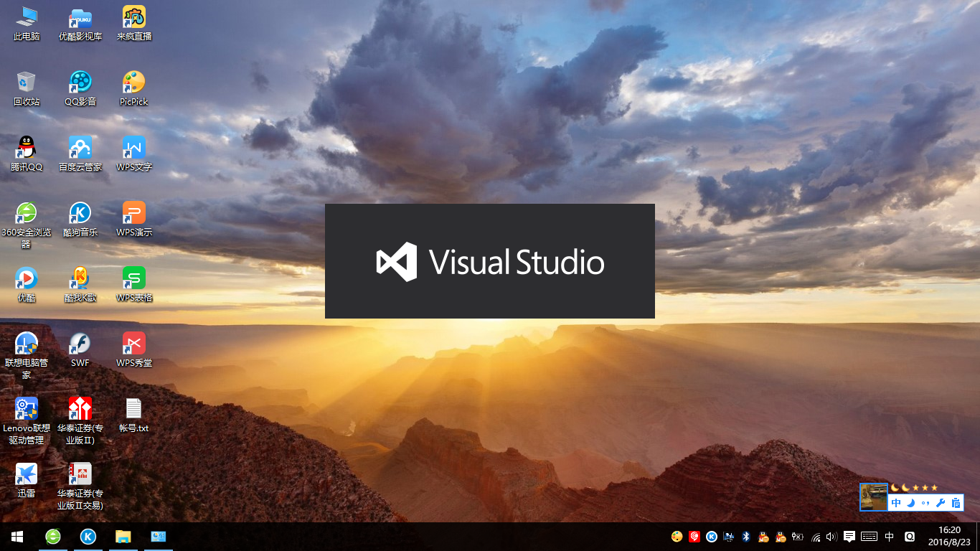Viewport: 980px width, 551px height.
Task: Open Bluetooth tray icon
Action: [x=746, y=536]
